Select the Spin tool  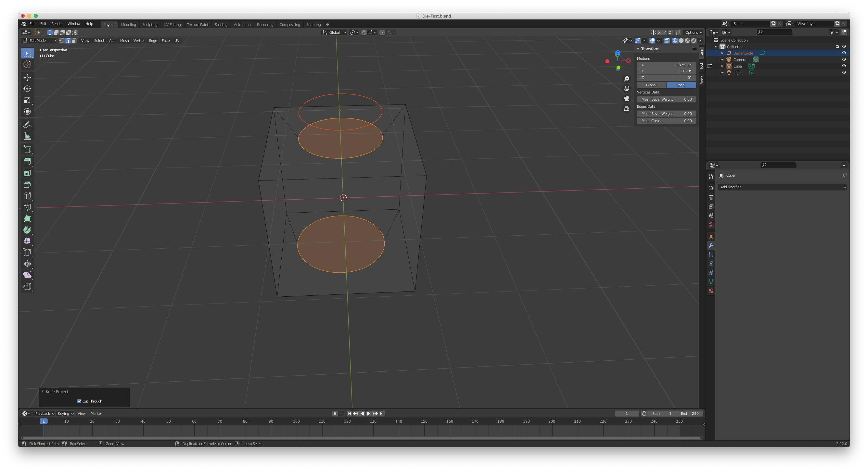[27, 230]
